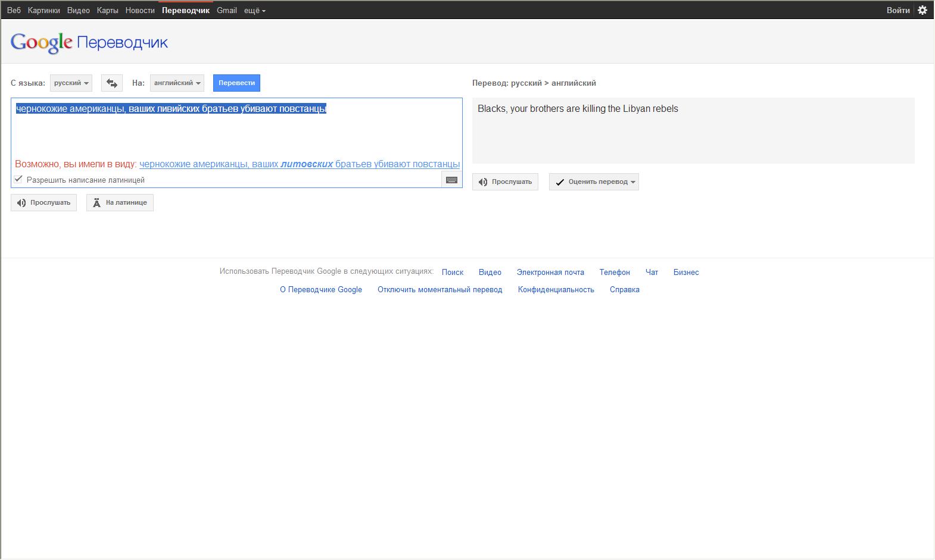
Task: Open the Телефон footer link
Action: 615,273
